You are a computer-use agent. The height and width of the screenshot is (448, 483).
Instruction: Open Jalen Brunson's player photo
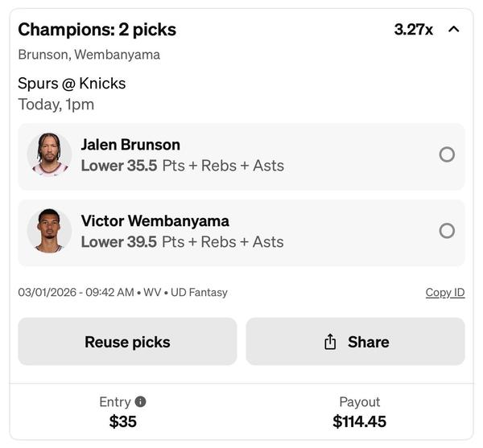[49, 154]
